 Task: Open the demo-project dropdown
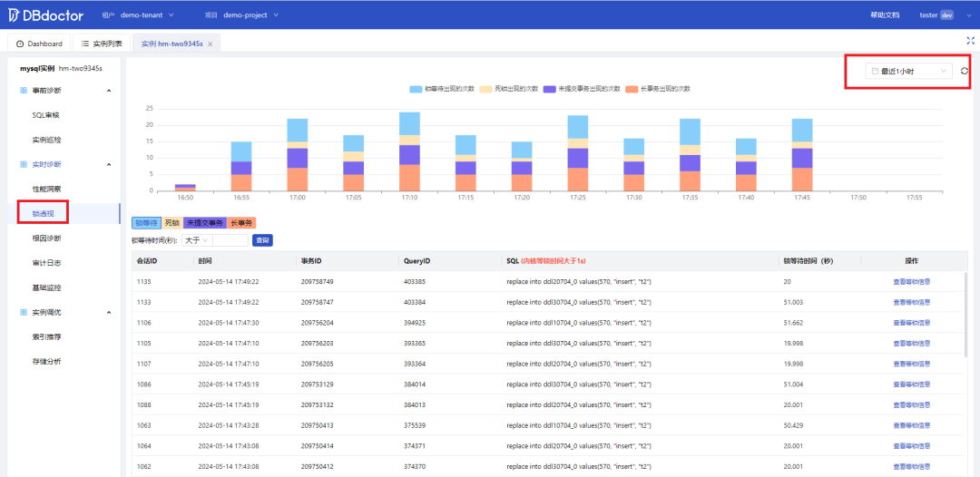250,15
